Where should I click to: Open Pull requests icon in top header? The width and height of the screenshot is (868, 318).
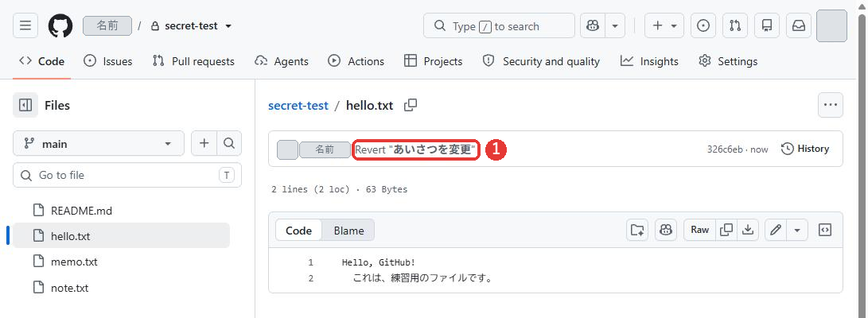[x=735, y=26]
